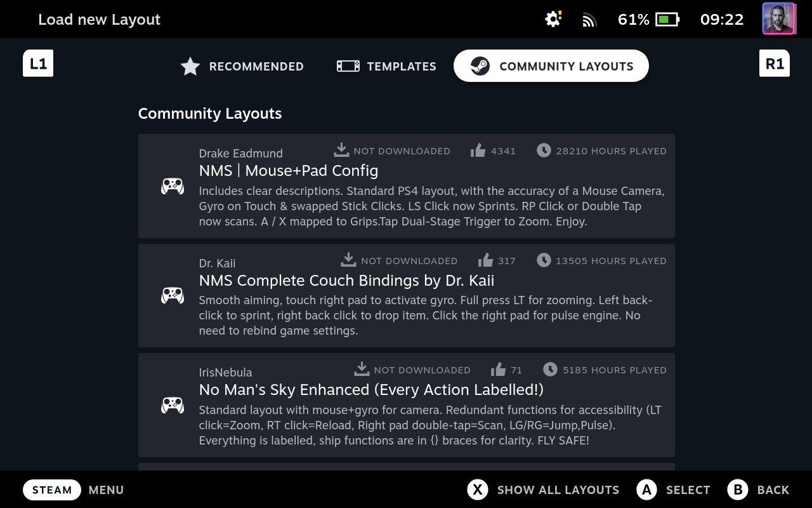
Task: Click the Steam logo on Community Layouts tab
Action: (x=480, y=66)
